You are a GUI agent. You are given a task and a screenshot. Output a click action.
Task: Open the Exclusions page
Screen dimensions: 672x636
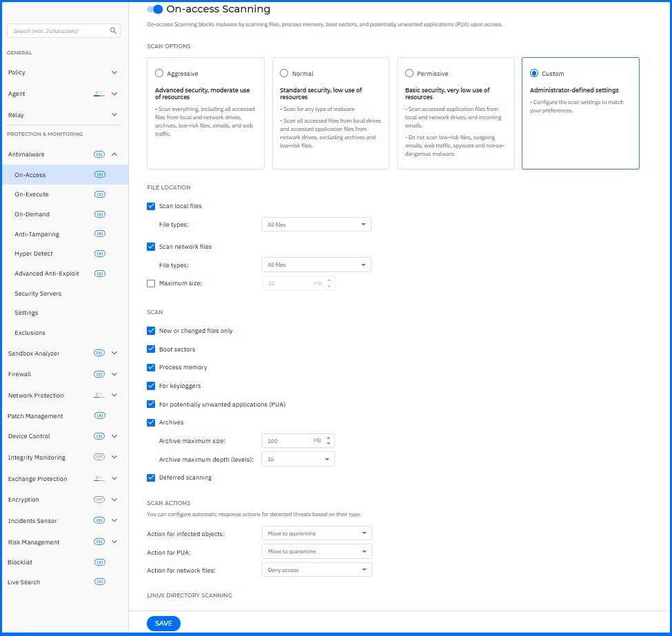click(x=30, y=333)
